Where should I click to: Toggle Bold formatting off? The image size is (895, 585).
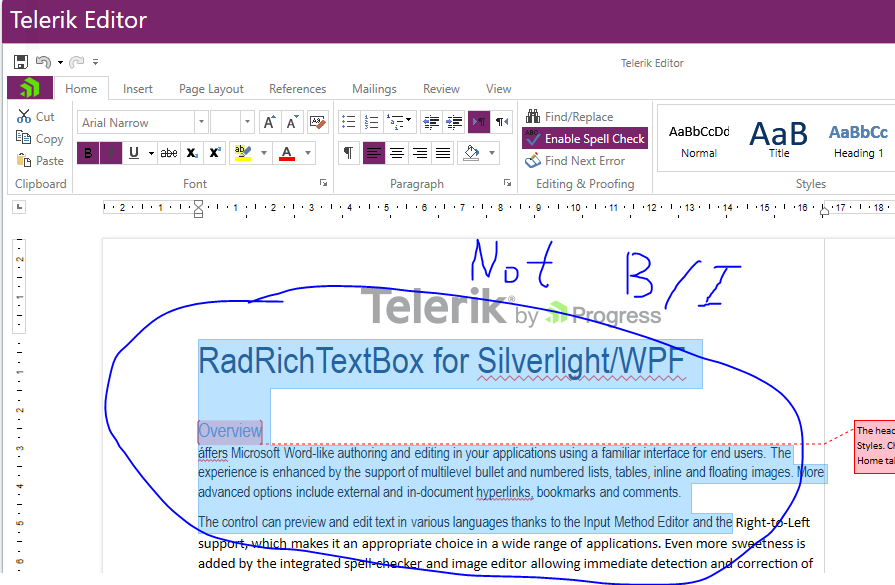pyautogui.click(x=88, y=153)
